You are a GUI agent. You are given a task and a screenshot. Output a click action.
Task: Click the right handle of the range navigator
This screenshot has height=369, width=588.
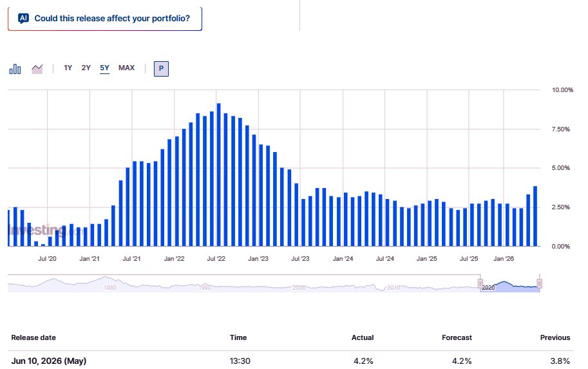539,283
